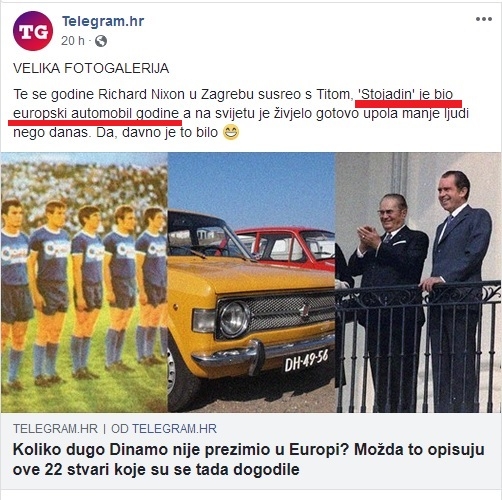Click the OD TELEGRAM.HR author label

coord(164,428)
